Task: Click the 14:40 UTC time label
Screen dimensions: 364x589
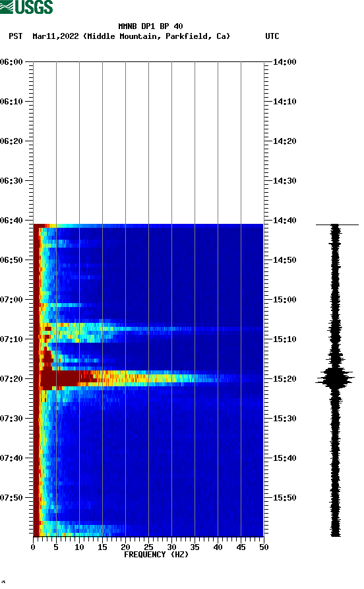Action: tap(285, 221)
